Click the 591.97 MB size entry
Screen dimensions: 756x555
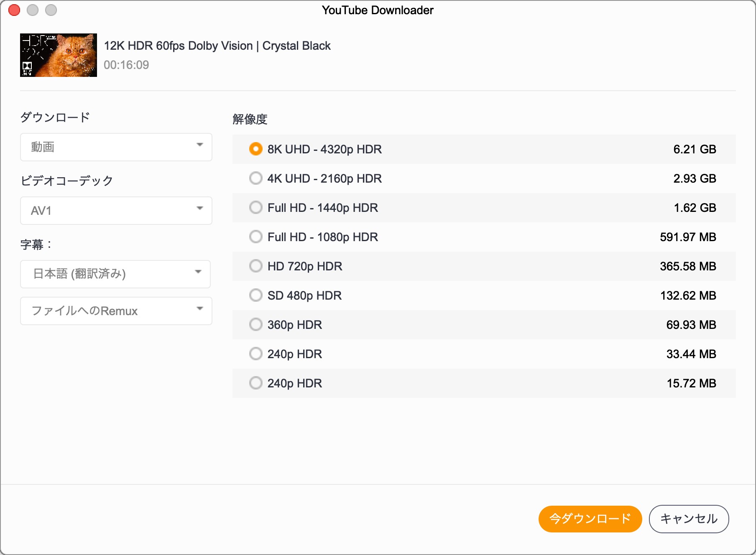687,237
